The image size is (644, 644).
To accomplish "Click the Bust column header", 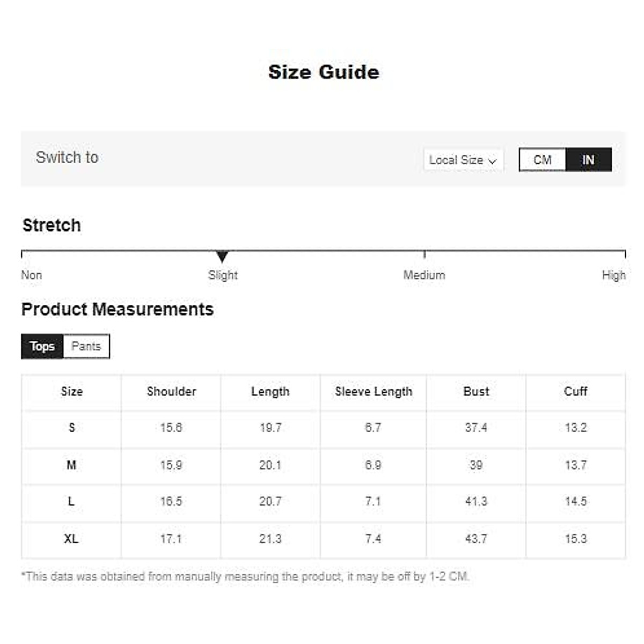I will pos(476,392).
